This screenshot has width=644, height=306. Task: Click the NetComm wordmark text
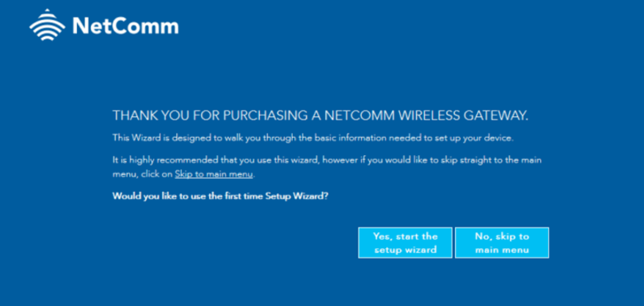point(125,26)
